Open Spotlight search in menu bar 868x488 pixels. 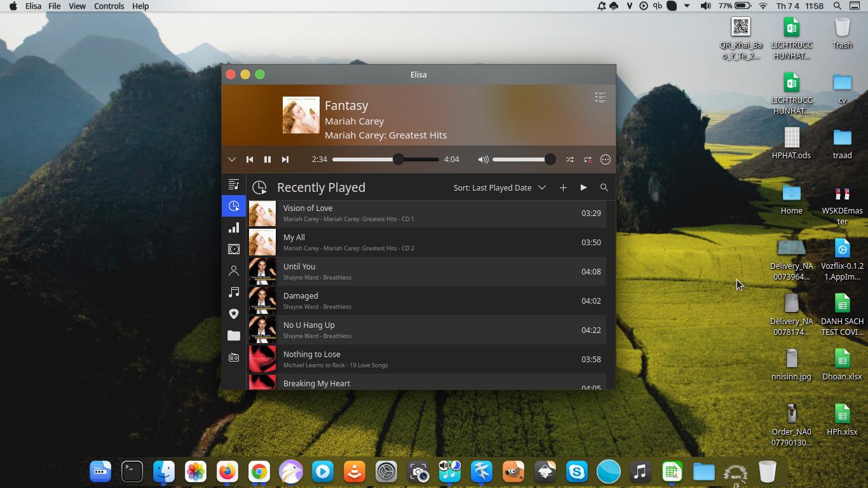click(x=837, y=6)
